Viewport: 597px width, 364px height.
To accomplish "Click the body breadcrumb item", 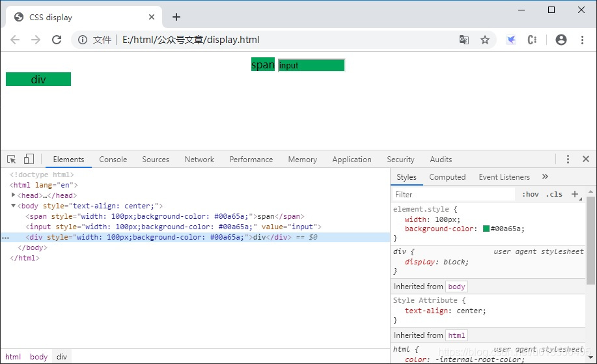I will pos(38,356).
